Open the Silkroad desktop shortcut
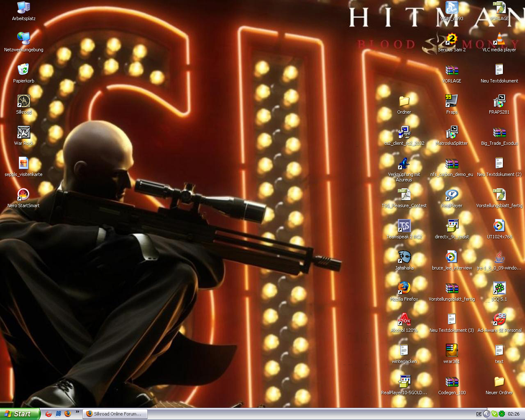Viewport: 525px width, 420px height. (x=24, y=101)
